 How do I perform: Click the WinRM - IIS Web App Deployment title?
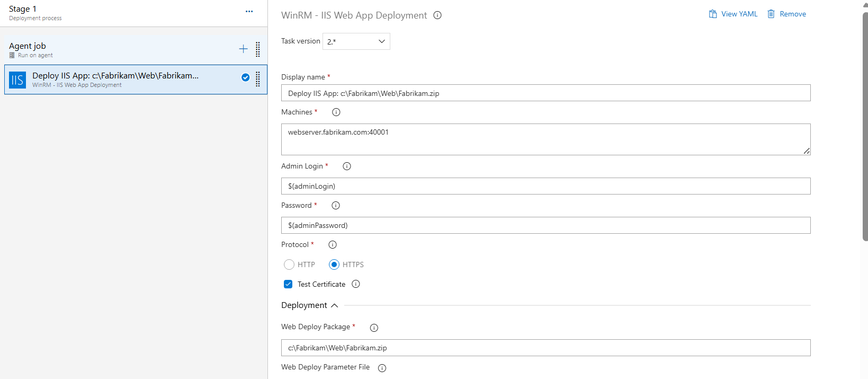point(354,15)
